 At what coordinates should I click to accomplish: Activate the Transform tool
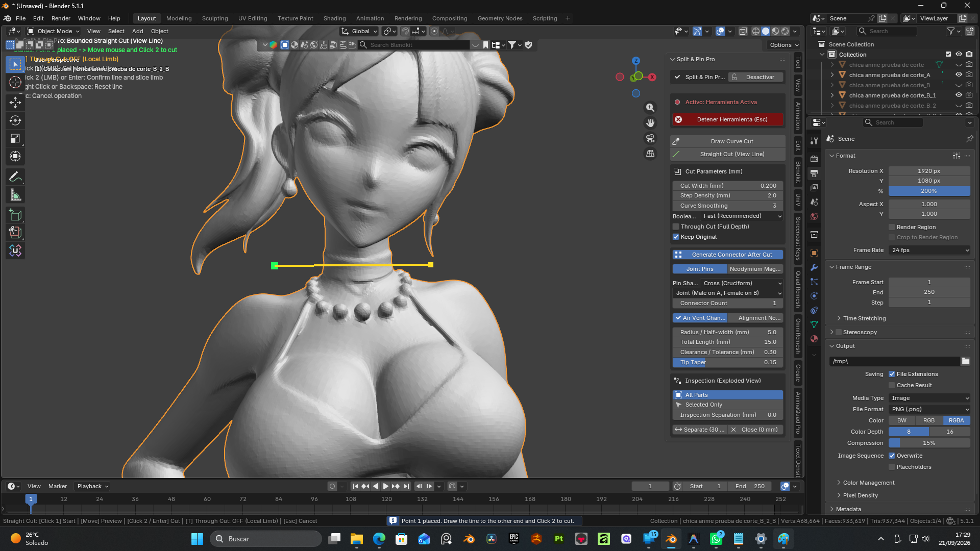click(x=15, y=156)
